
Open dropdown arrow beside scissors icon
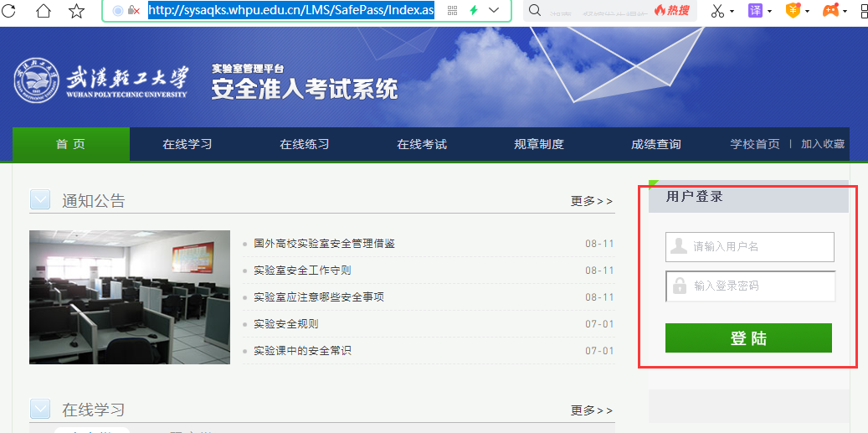[732, 12]
